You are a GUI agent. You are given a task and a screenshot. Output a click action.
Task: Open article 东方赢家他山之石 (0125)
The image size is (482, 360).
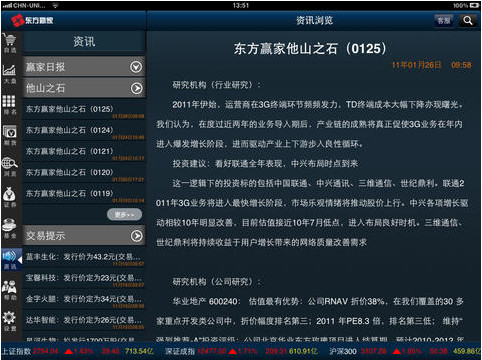(x=84, y=110)
